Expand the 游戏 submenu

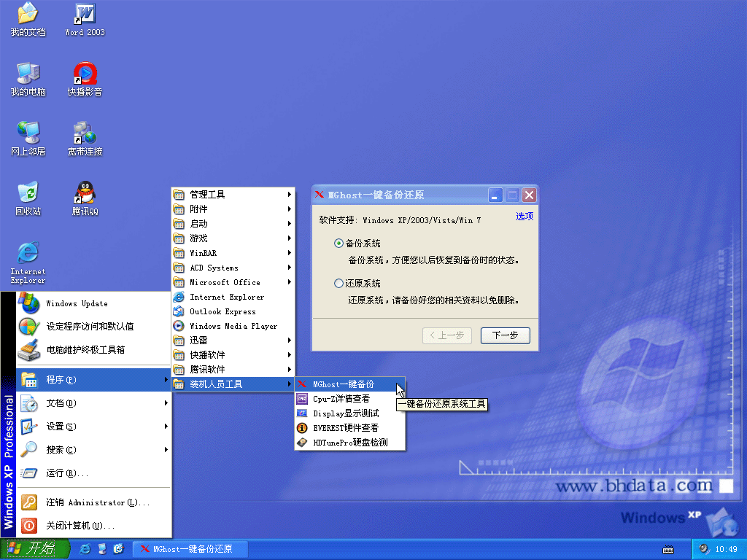click(x=233, y=238)
